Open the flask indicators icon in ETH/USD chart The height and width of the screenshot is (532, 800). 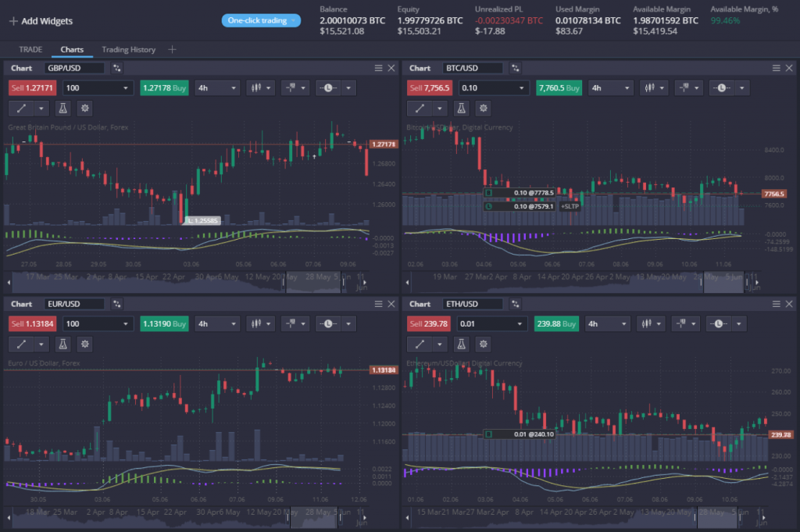461,343
